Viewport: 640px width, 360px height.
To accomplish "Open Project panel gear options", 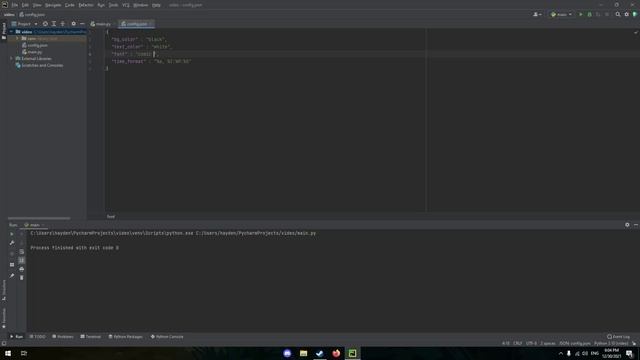I will (73, 24).
